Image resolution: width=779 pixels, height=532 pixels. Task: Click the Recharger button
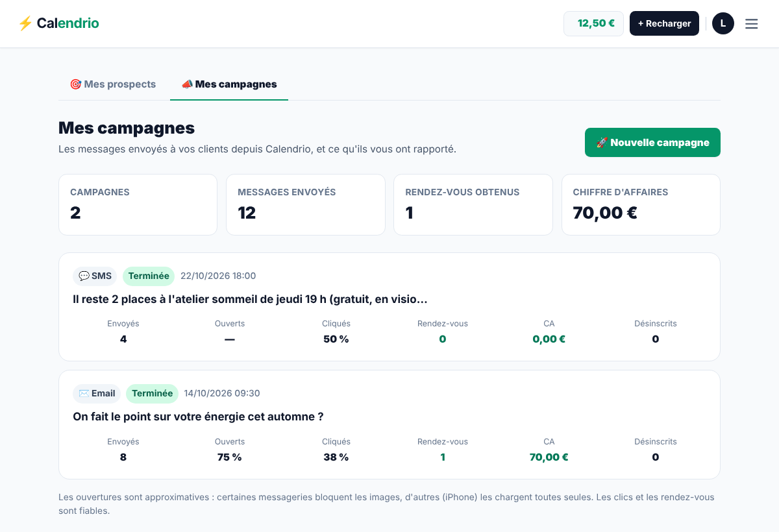[x=664, y=23]
